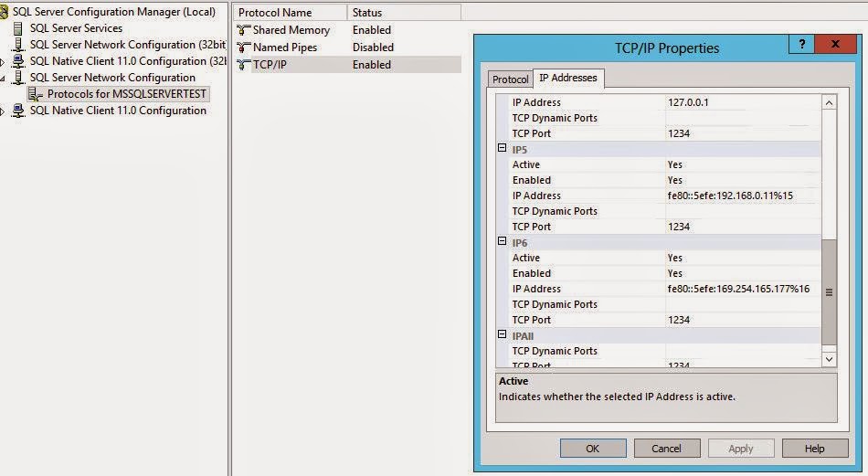
Task: Click the IP6 TCP Dynamic Ports field
Action: pyautogui.click(x=743, y=304)
